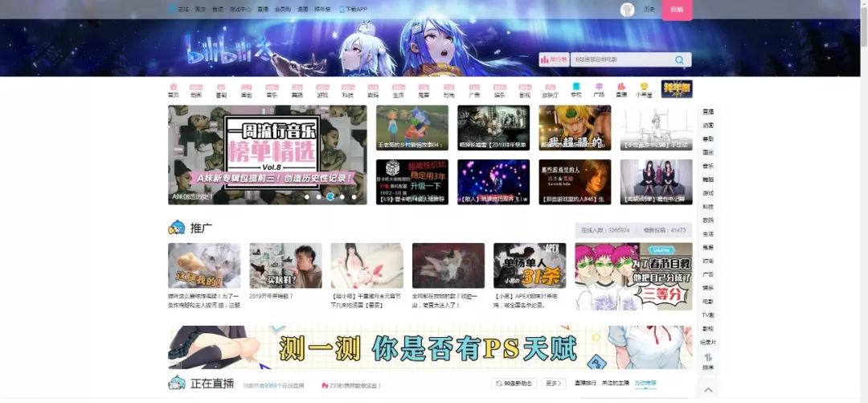Open the 娱乐 category in the icon bar

tap(500, 90)
